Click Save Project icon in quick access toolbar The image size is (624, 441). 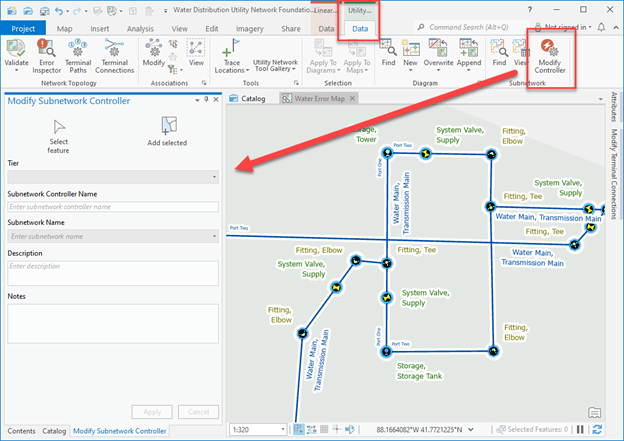[45, 11]
